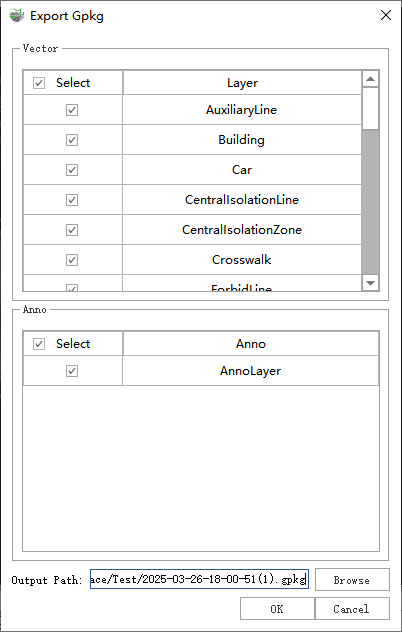Image resolution: width=402 pixels, height=632 pixels.
Task: Confirm export with the OK button
Action: tap(277, 609)
